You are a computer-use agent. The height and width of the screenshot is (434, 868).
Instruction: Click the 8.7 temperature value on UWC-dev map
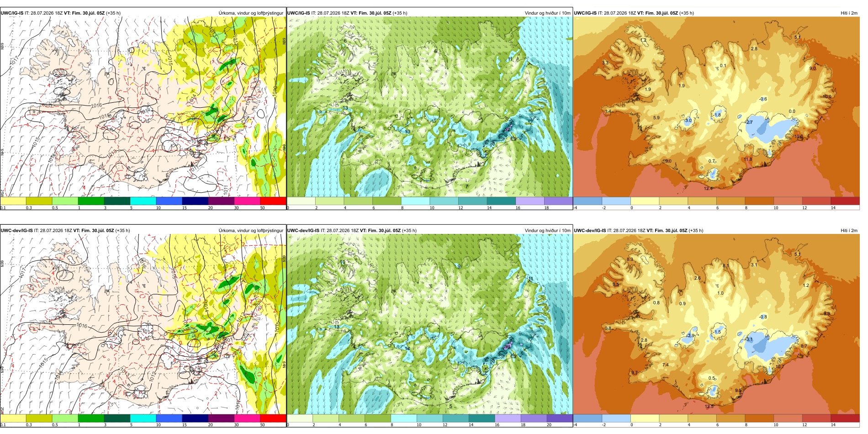804,346
